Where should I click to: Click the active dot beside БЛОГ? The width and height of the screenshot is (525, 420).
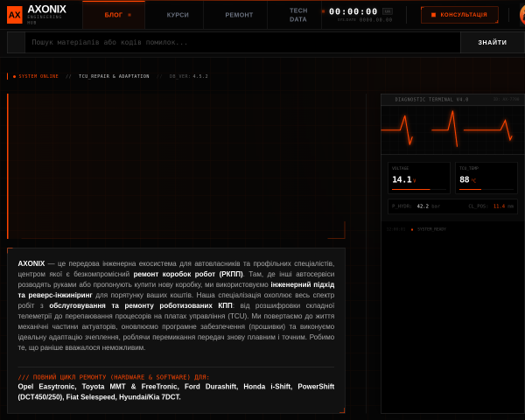click(129, 15)
